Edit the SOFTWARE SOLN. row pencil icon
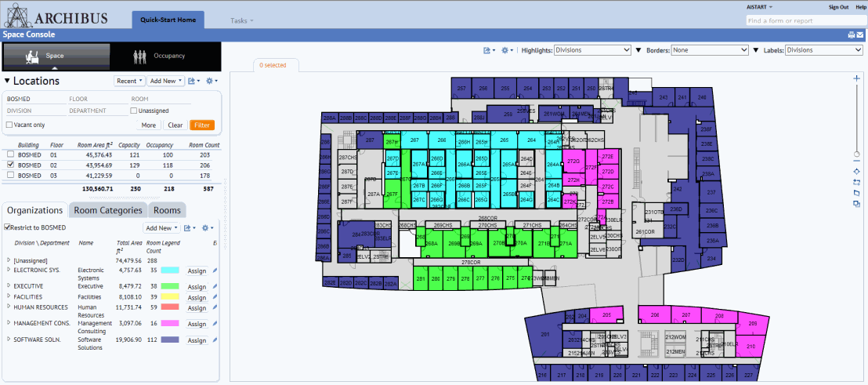The width and height of the screenshot is (868, 385). tap(215, 340)
